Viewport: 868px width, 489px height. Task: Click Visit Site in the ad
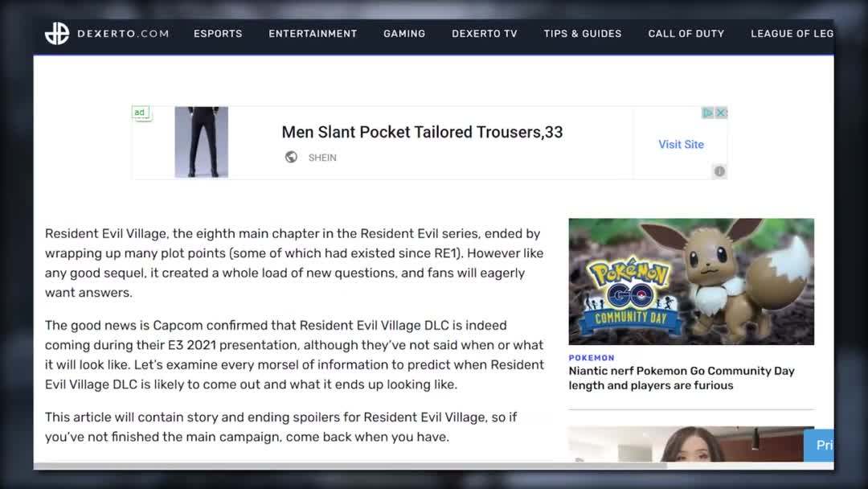click(681, 145)
